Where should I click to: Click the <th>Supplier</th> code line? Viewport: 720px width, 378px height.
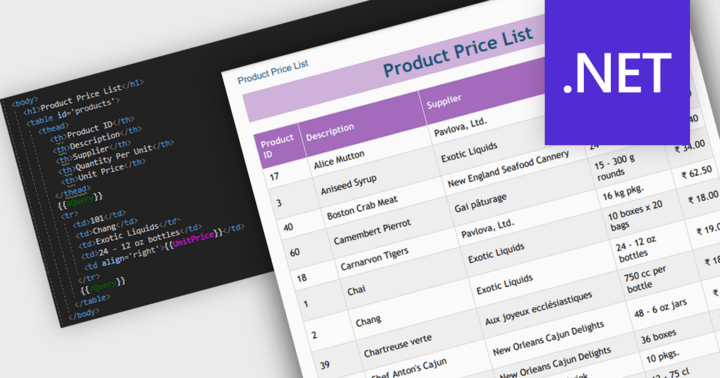(x=93, y=153)
